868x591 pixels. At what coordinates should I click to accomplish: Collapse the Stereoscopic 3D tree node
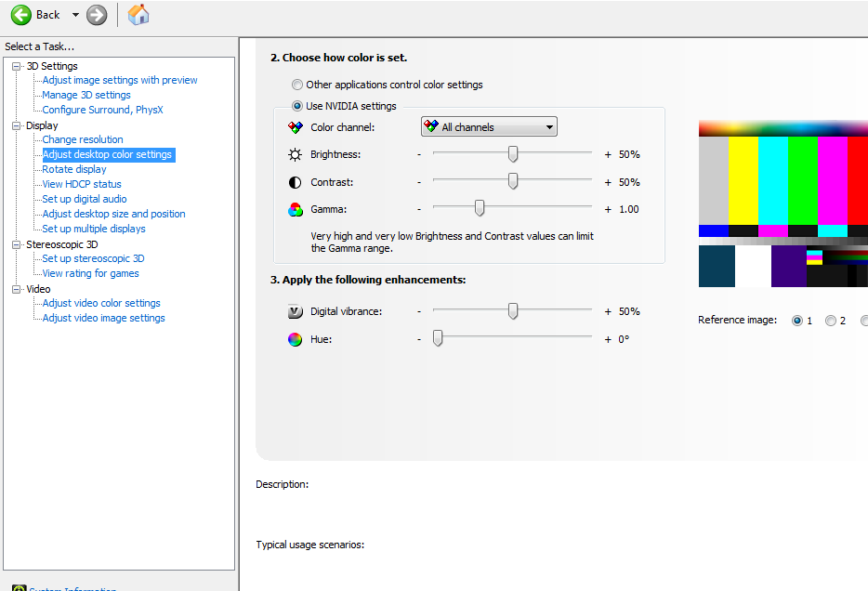click(x=16, y=244)
